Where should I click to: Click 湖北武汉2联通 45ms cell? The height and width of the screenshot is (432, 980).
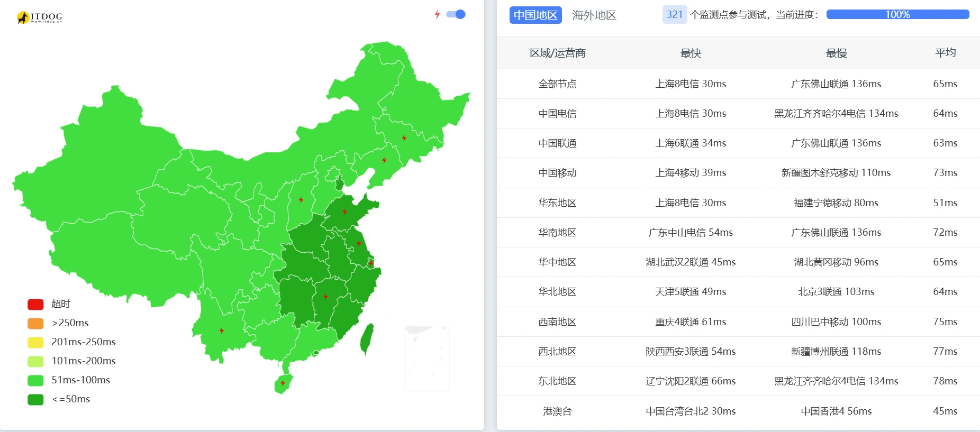pyautogui.click(x=691, y=262)
